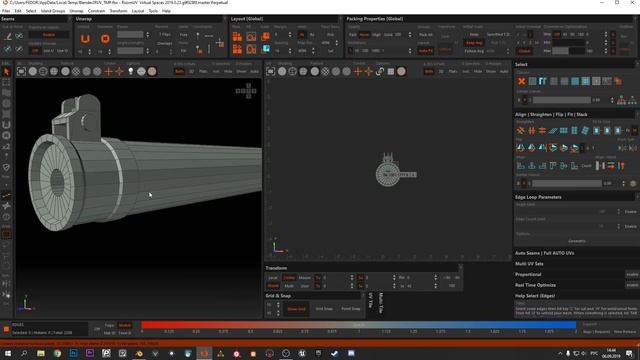Click the orange crosshair icon in 3D viewport toolbar
Image resolution: width=640 pixels, height=360 pixels.
point(109,71)
